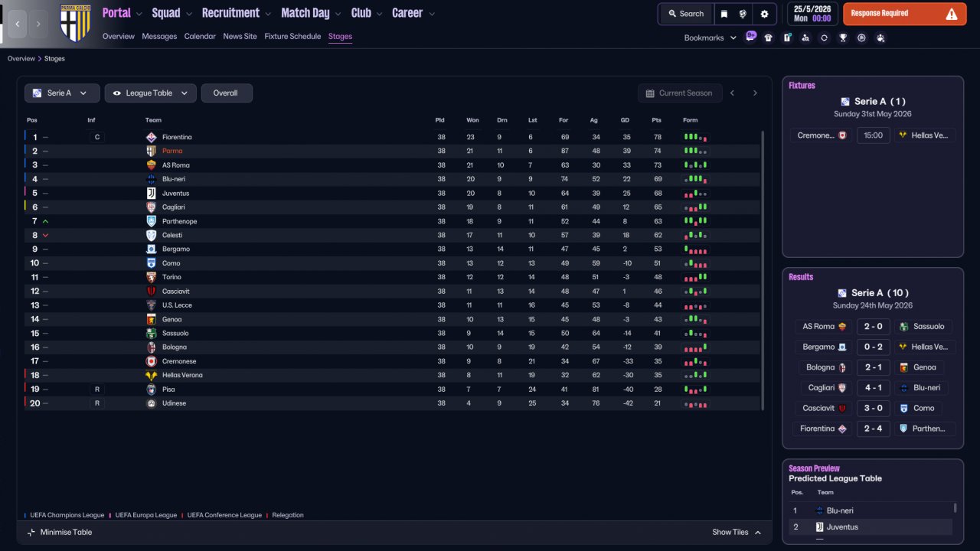The image size is (980, 551).
Task: Switch to the News Site tab
Action: coord(240,37)
